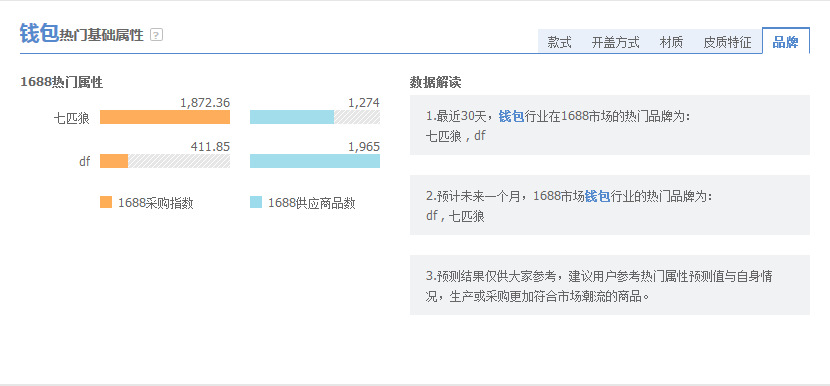Viewport: 830px width, 386px height.
Task: Switch to the 皮质特征 tab
Action: [727, 42]
